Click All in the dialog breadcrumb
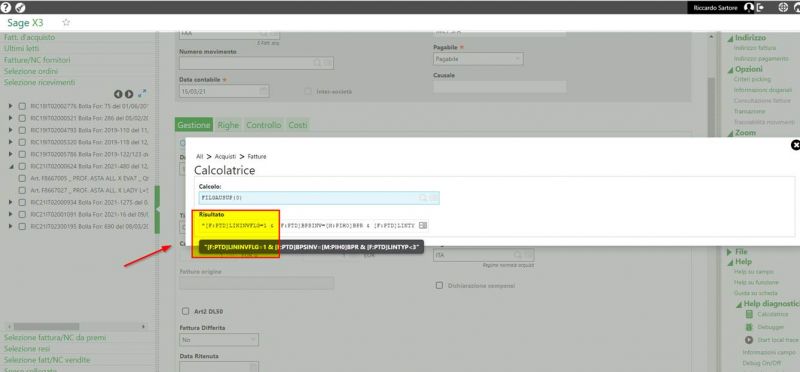 click(x=199, y=157)
